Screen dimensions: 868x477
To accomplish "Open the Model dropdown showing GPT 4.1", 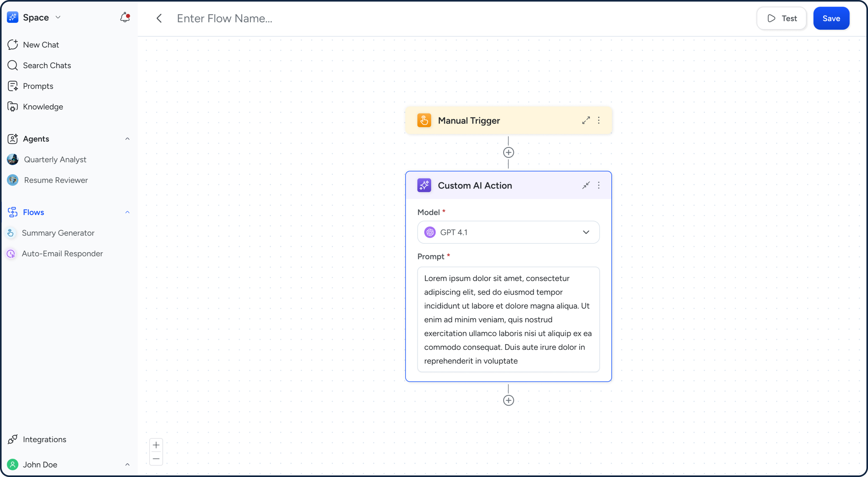I will pyautogui.click(x=508, y=232).
